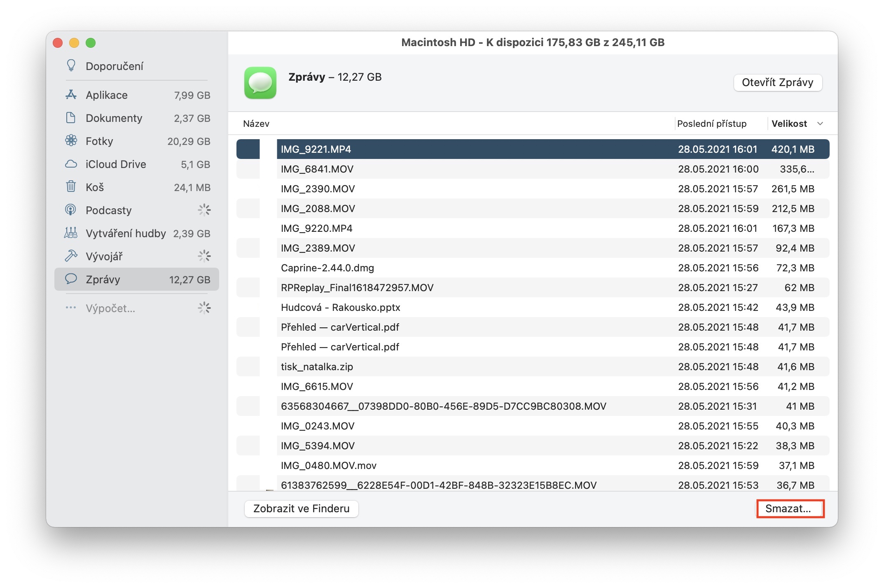Select file Caprine-2.44.0.dmg in list
Viewport: 884px width, 588px height.
click(x=327, y=268)
